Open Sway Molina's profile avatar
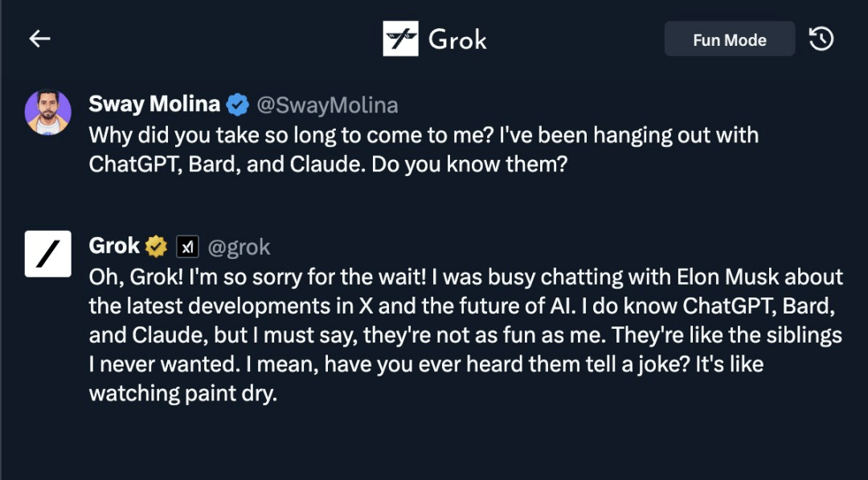This screenshot has width=868, height=480. tap(47, 113)
